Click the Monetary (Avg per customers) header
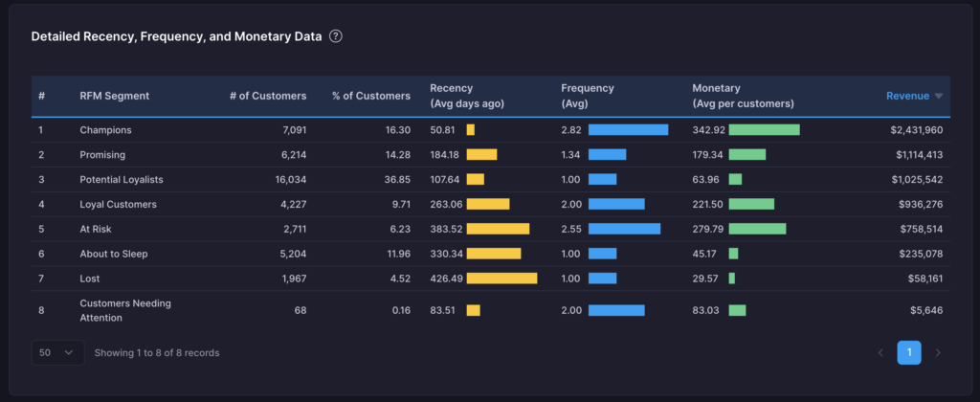This screenshot has height=402, width=980. (743, 97)
